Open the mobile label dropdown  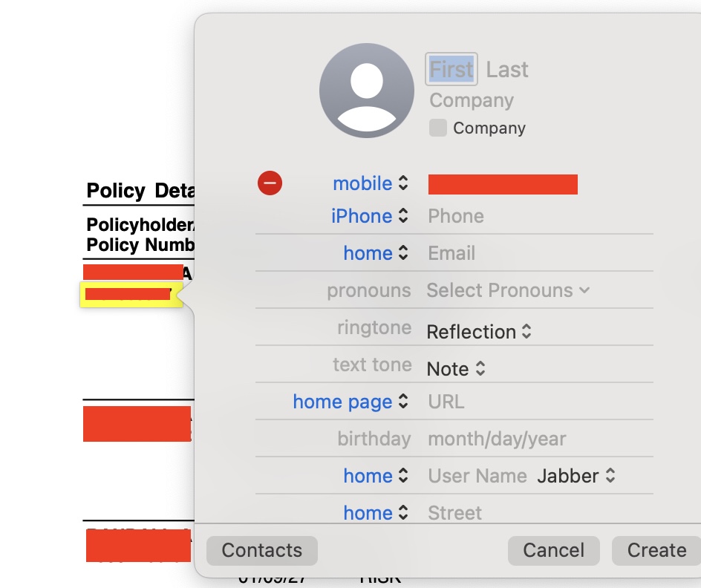click(x=371, y=183)
